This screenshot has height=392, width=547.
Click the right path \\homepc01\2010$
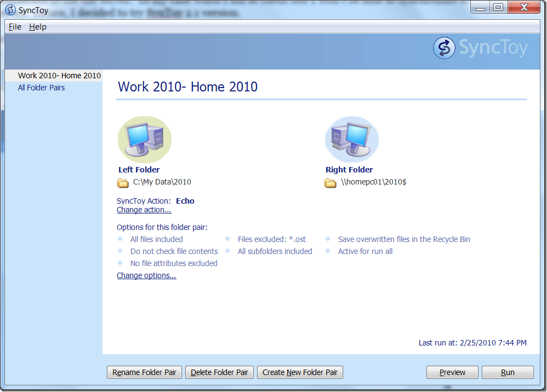374,182
